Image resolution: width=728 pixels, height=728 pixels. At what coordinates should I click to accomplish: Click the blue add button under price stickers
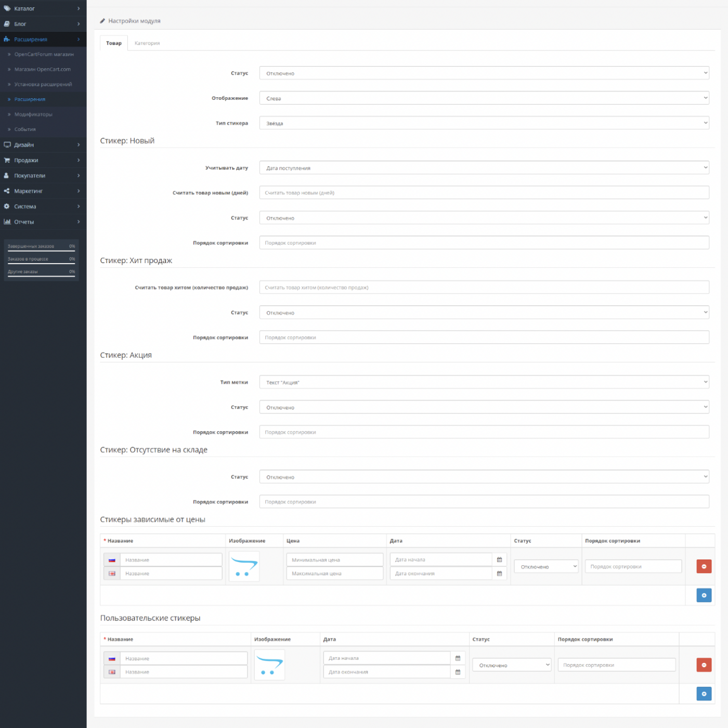point(704,595)
